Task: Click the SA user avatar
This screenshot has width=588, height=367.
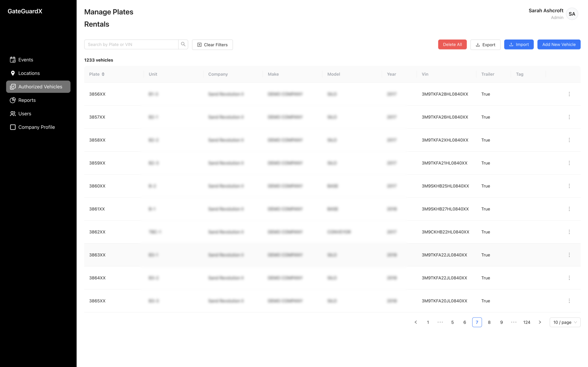Action: tap(572, 14)
